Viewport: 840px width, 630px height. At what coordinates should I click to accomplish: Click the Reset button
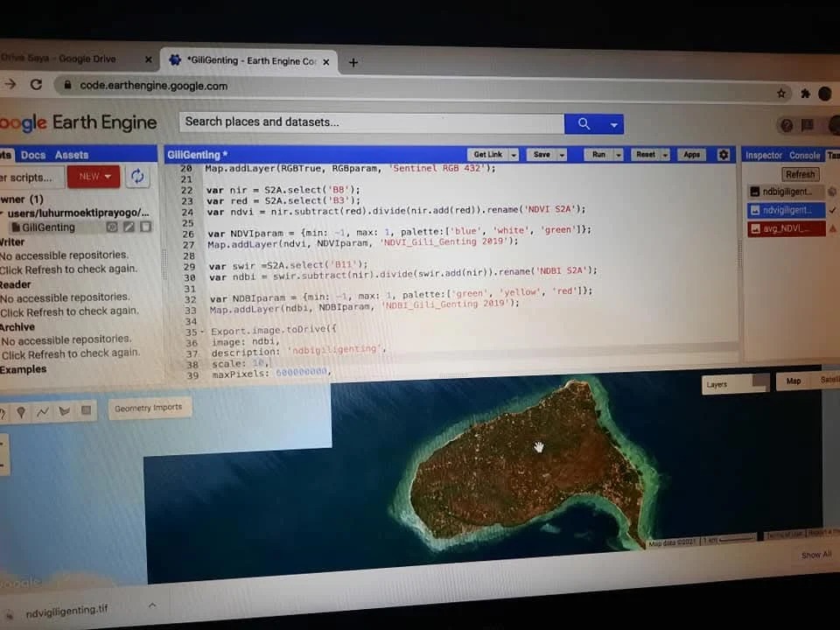click(646, 155)
